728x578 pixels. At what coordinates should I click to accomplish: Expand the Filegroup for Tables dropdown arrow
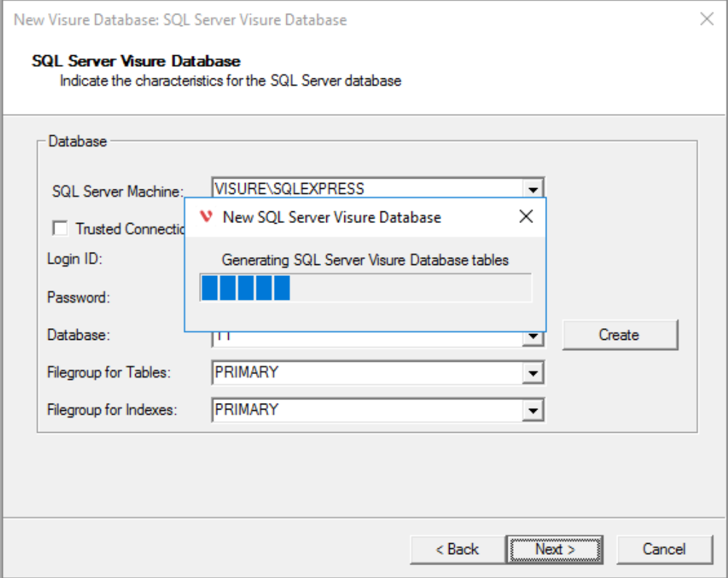tap(533, 373)
